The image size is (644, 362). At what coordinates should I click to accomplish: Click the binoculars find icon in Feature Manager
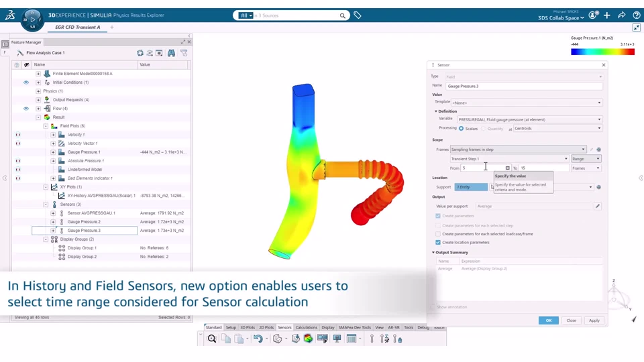[171, 53]
